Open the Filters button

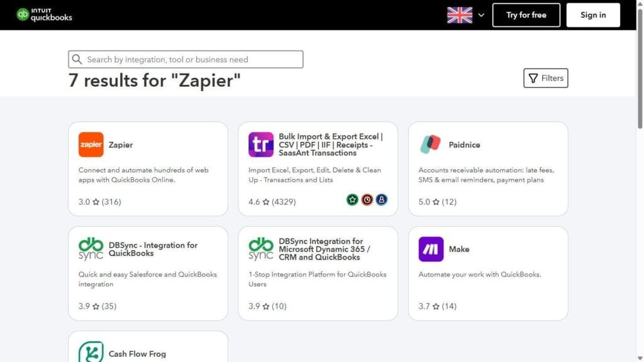coord(545,78)
